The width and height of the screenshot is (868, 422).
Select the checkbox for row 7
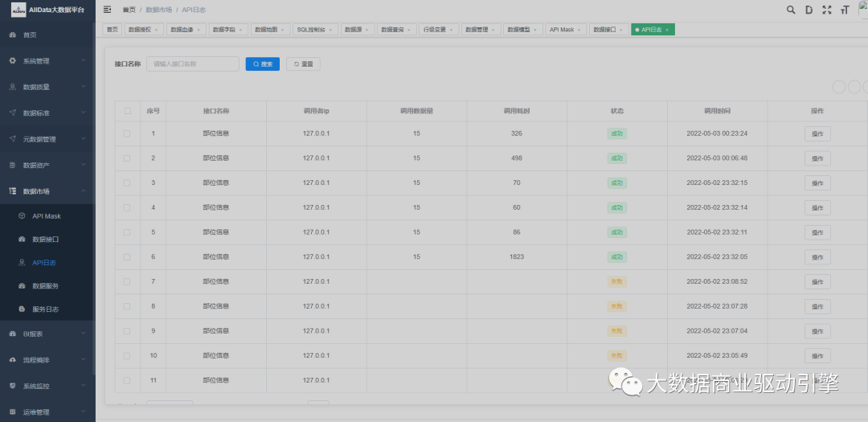click(x=127, y=281)
